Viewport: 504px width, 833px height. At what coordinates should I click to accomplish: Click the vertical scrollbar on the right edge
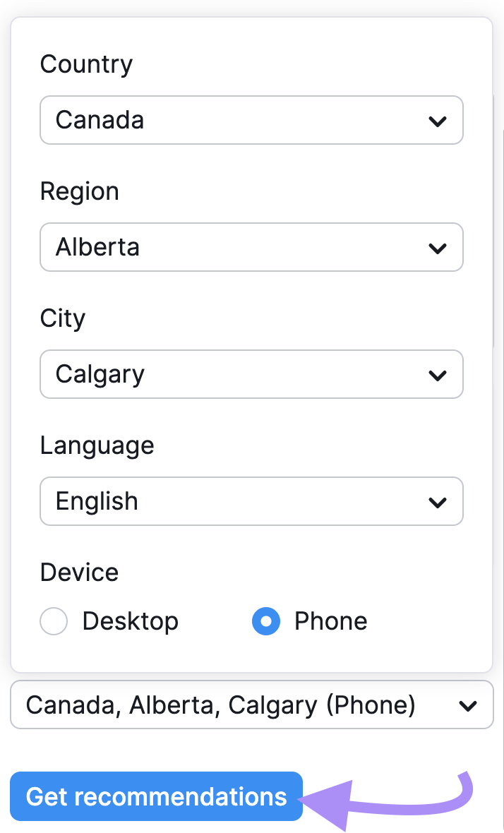494,219
